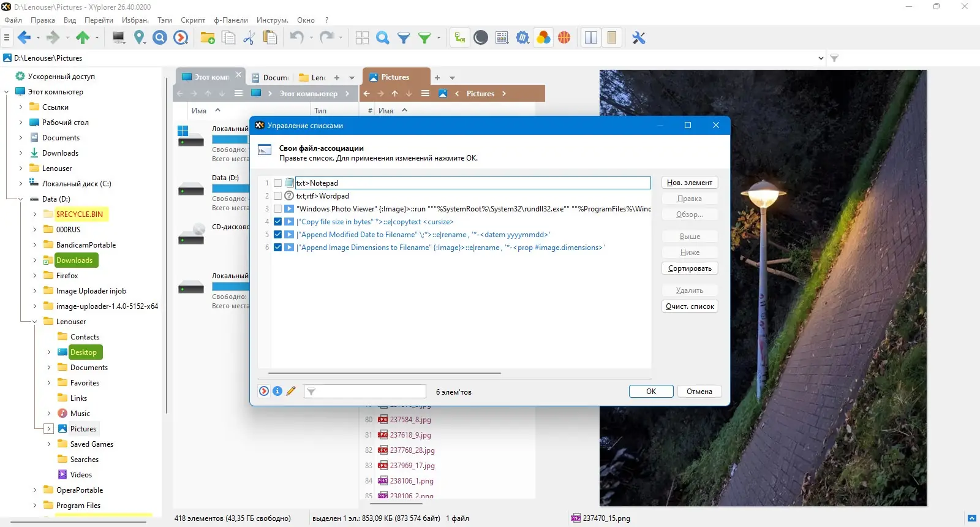Go up one level with green arrow
This screenshot has width=980, height=527.
coord(83,38)
